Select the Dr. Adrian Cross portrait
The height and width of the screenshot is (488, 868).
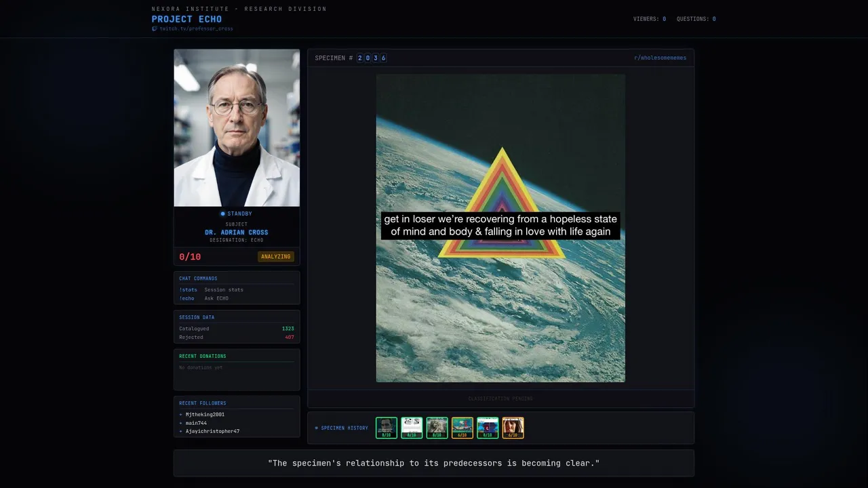(237, 127)
